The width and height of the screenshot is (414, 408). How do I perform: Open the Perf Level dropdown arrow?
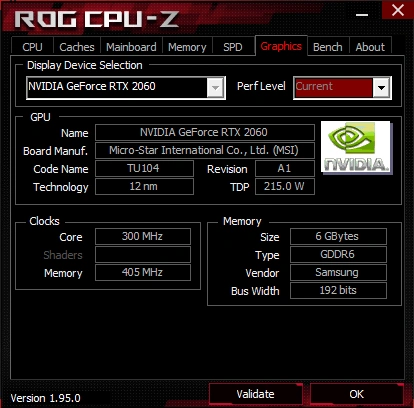point(381,88)
